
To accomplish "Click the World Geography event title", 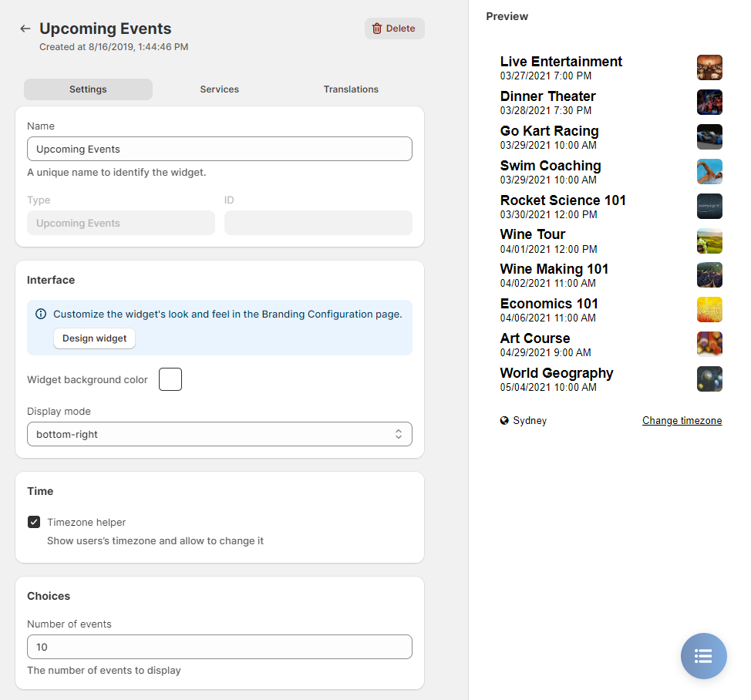I will [557, 373].
